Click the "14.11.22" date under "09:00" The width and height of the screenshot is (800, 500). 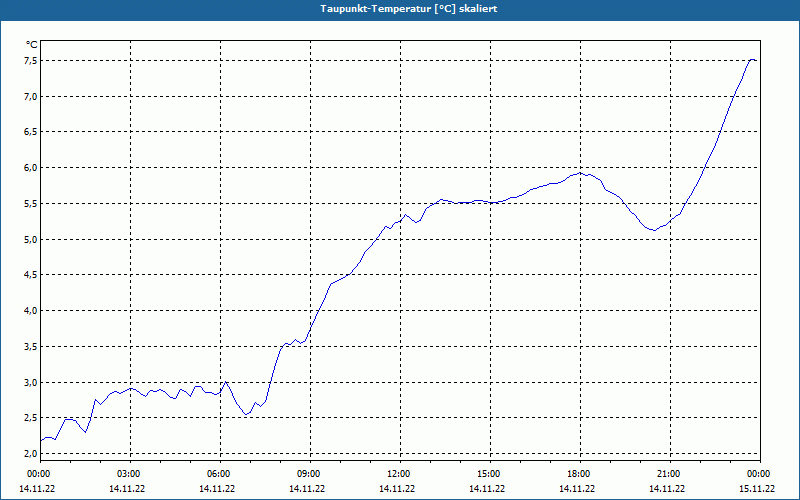coord(306,489)
